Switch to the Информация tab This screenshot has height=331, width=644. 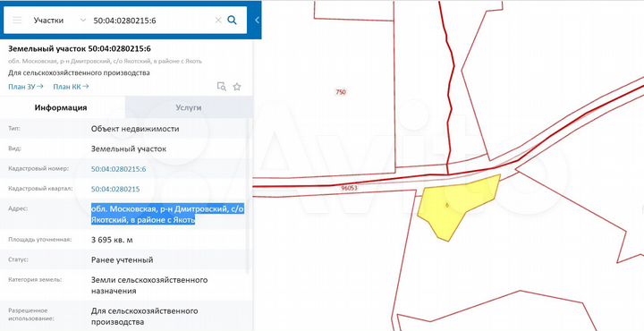(61, 107)
